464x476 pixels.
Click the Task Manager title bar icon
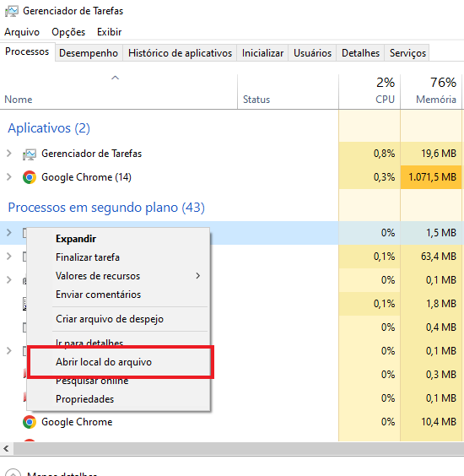12,11
